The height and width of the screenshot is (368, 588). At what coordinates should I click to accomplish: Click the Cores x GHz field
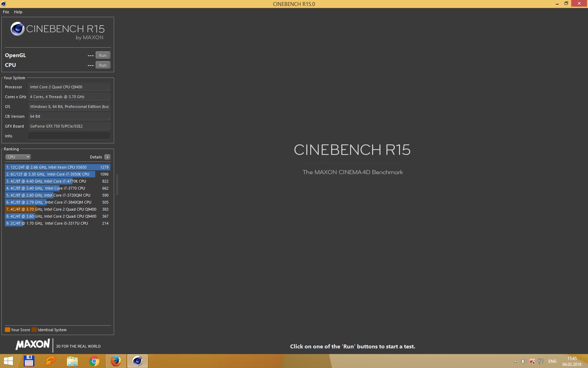[69, 97]
